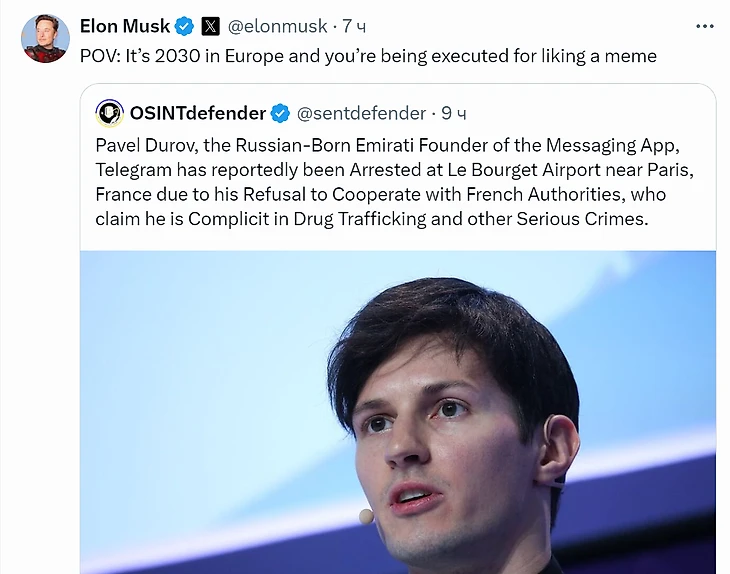
Task: Click the OSINTdefender display name
Action: (198, 113)
